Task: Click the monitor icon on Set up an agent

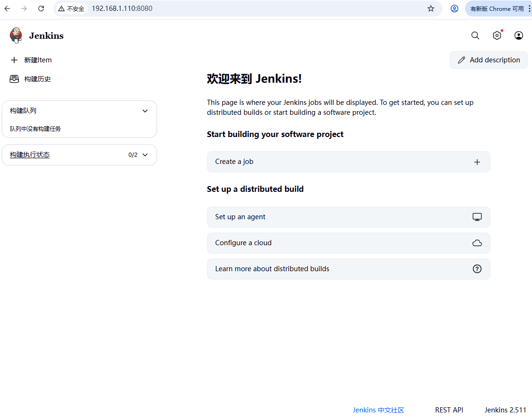Action: (x=477, y=217)
